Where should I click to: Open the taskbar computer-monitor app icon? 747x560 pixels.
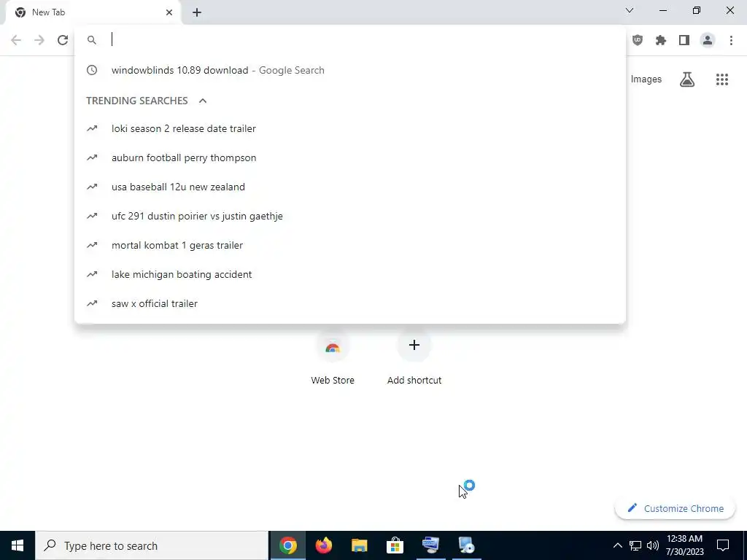tap(430, 545)
